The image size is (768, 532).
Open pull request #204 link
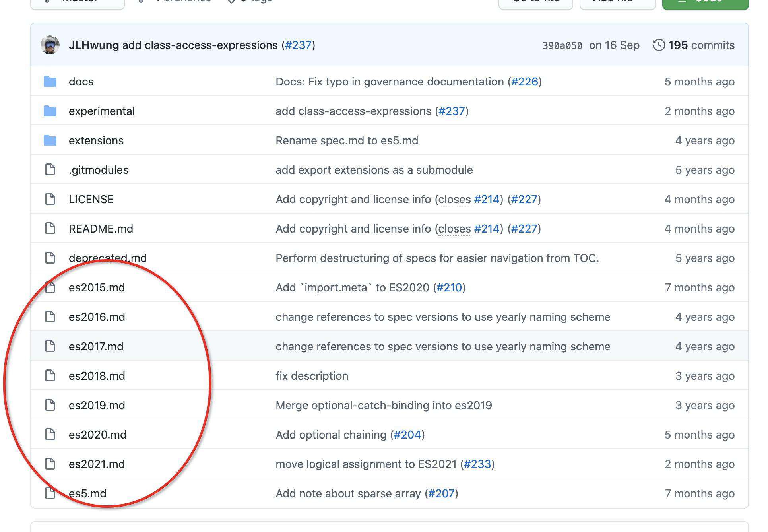(407, 435)
